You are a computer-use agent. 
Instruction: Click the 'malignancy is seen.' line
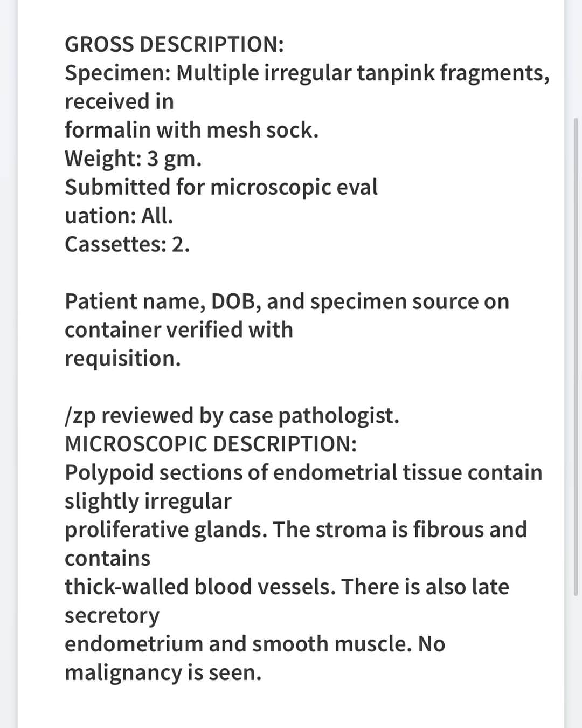click(x=163, y=673)
